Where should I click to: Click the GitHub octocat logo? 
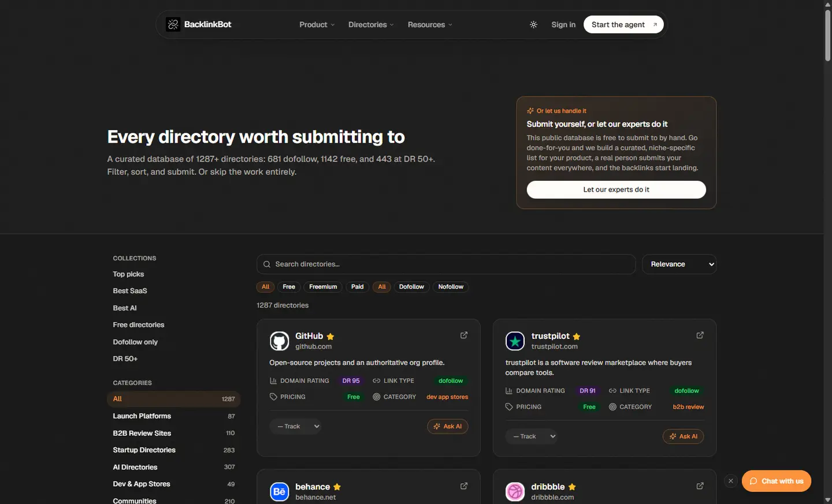click(279, 341)
